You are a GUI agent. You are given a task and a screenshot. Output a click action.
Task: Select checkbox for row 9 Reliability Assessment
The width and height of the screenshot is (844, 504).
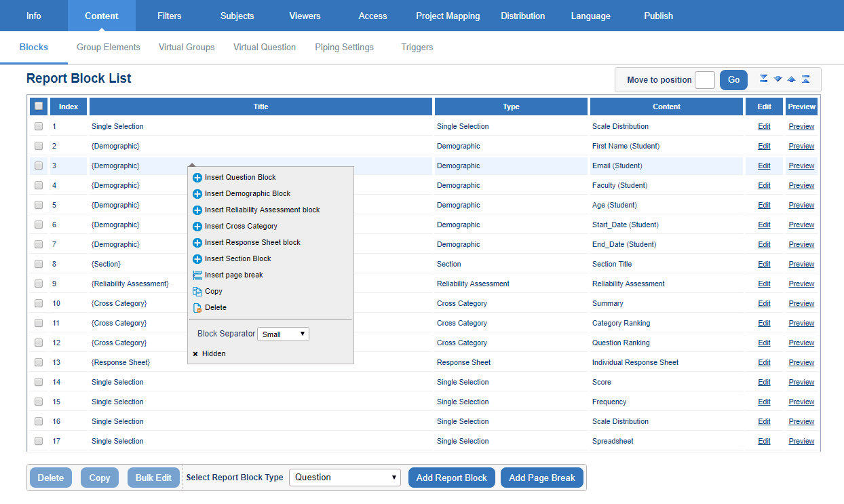click(39, 284)
